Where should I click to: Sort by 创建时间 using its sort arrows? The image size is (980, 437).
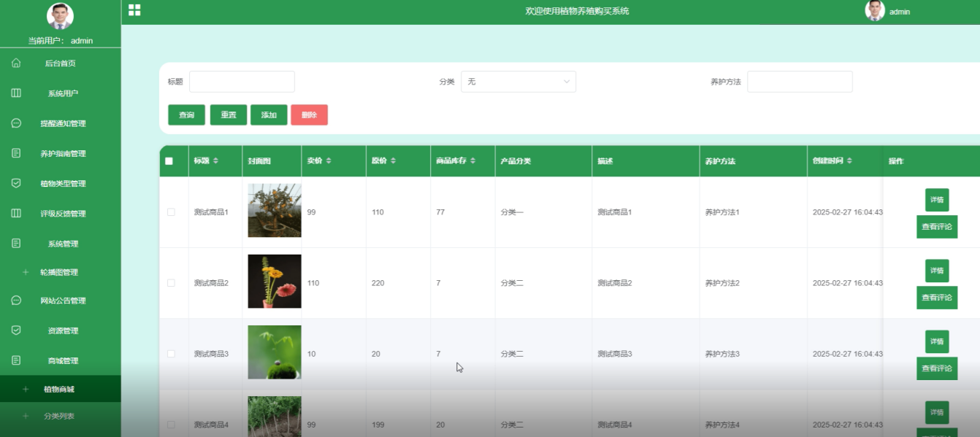[x=849, y=161]
